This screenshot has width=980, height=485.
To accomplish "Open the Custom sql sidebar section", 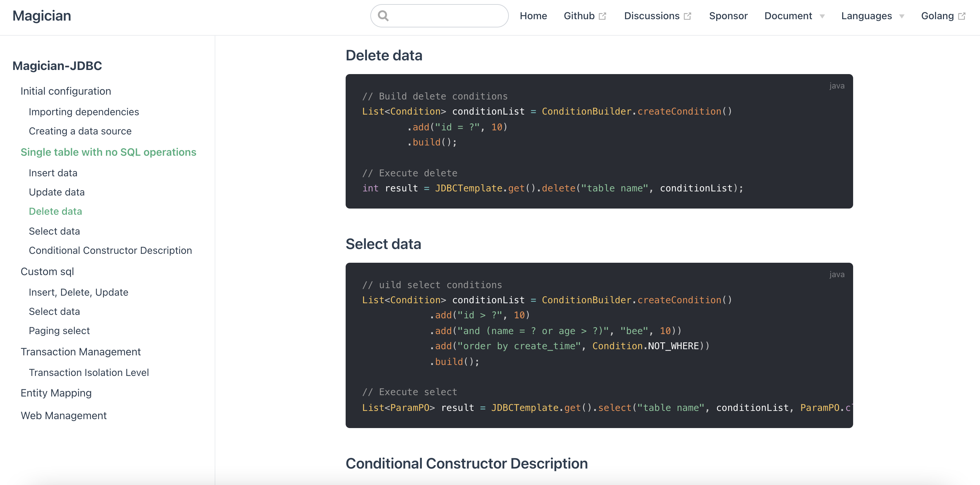I will point(47,271).
